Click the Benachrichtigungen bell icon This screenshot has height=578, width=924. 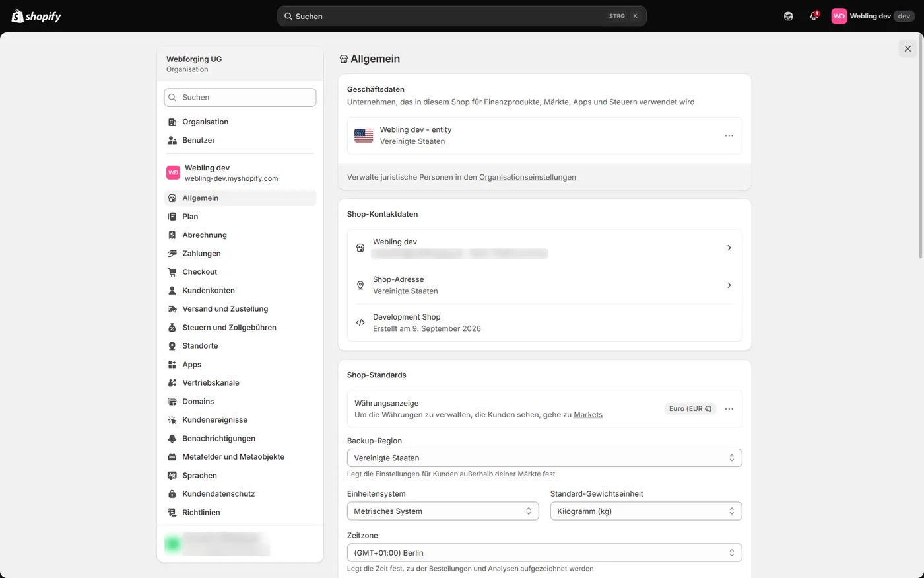coord(172,439)
